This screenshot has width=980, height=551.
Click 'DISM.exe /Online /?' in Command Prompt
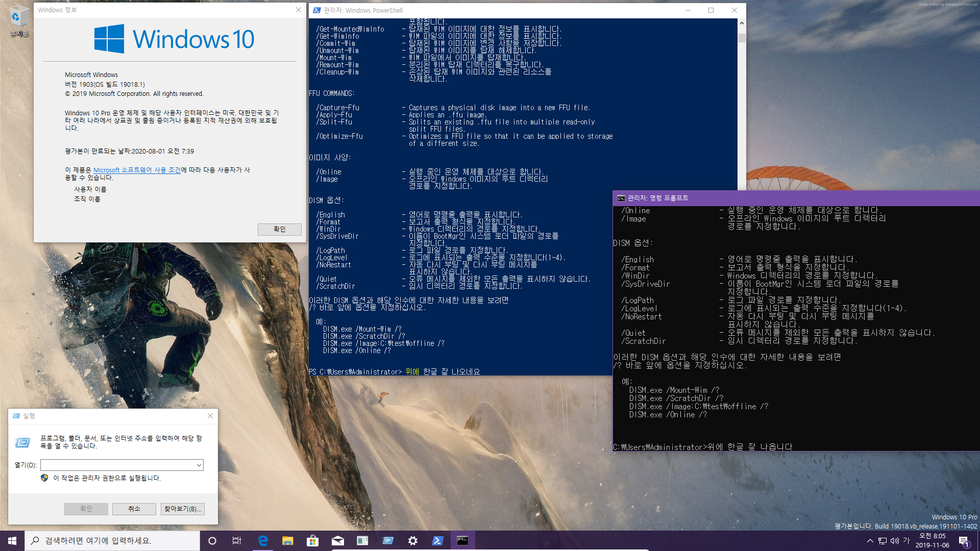click(668, 415)
